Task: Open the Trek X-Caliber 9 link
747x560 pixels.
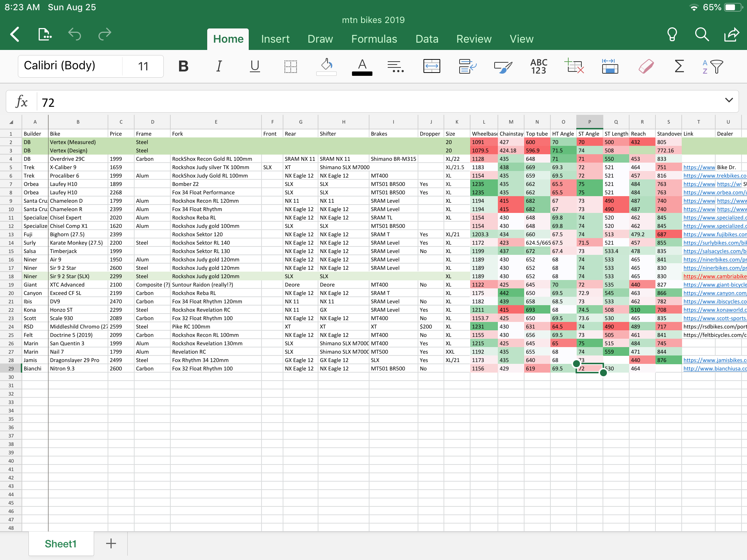Action: 699,167
